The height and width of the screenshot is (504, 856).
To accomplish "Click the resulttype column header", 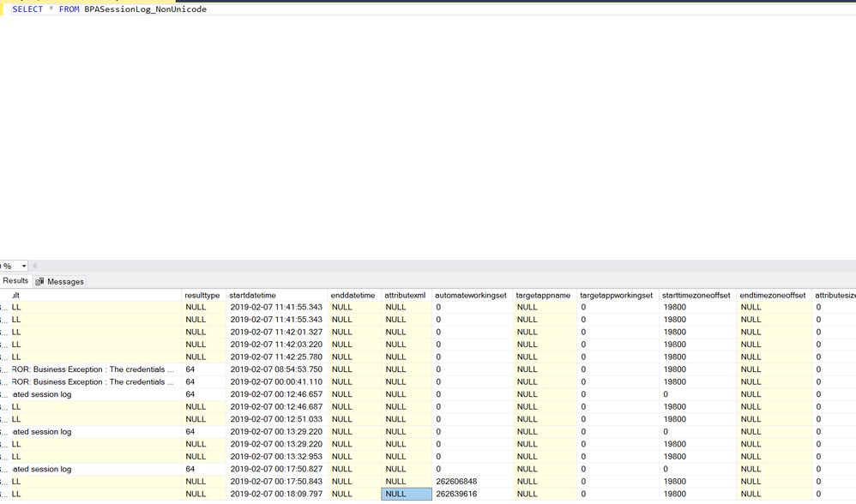I will (202, 295).
